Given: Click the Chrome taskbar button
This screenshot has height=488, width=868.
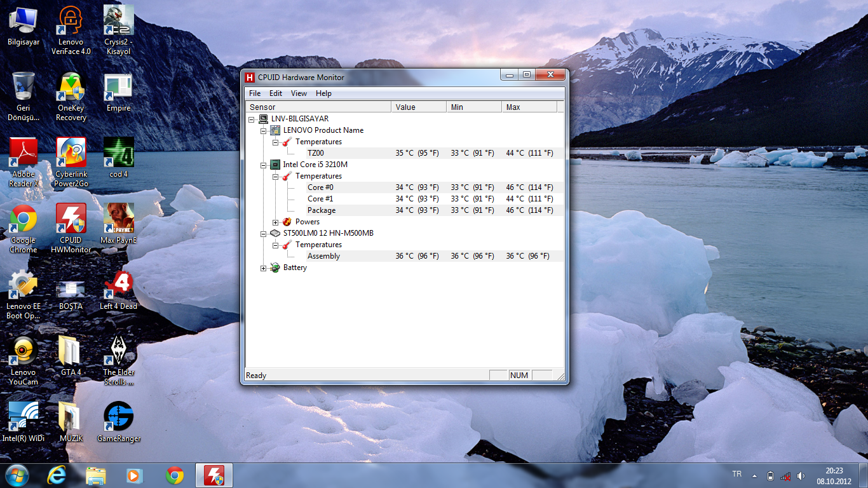Looking at the screenshot, I should (175, 475).
